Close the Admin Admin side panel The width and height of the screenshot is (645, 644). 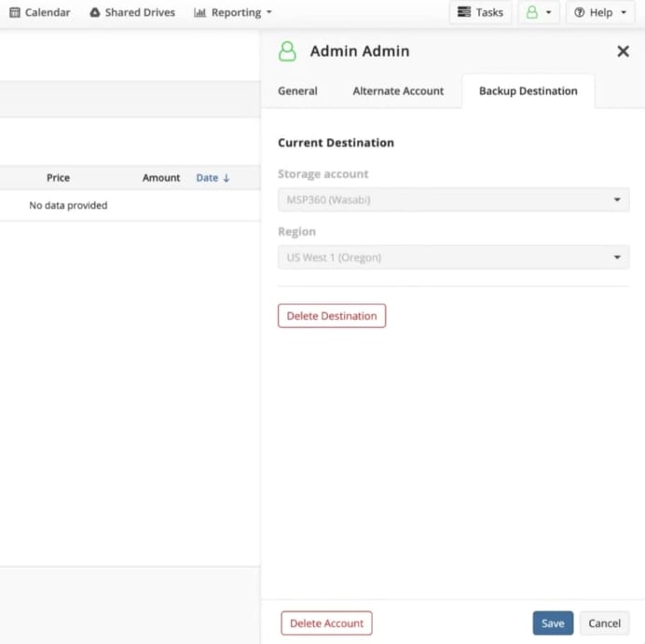tap(624, 51)
